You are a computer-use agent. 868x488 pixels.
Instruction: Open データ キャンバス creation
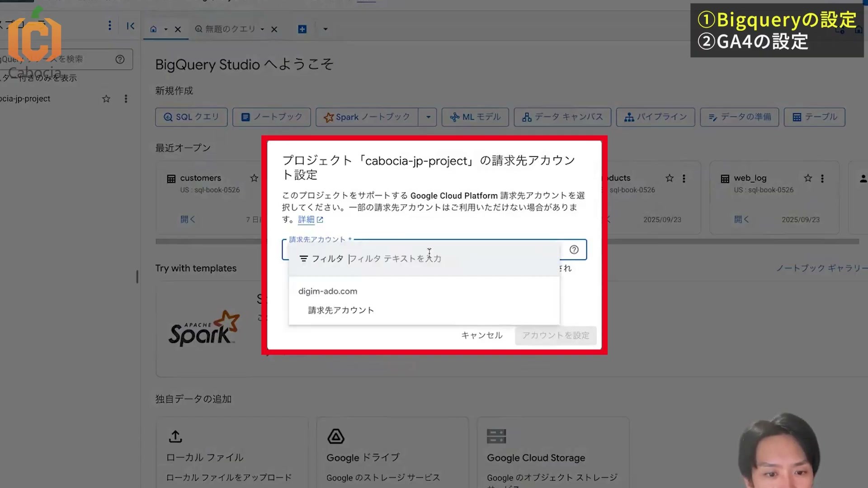pos(562,117)
